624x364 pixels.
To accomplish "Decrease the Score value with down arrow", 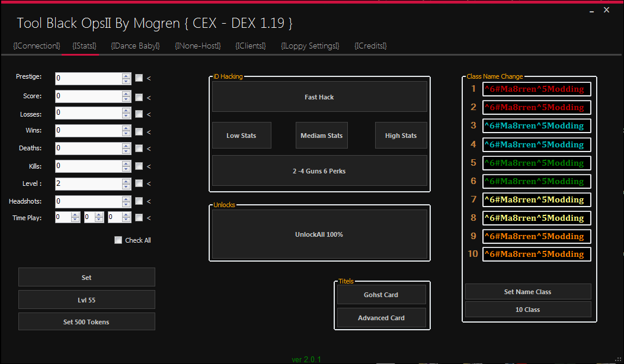I will click(x=126, y=99).
